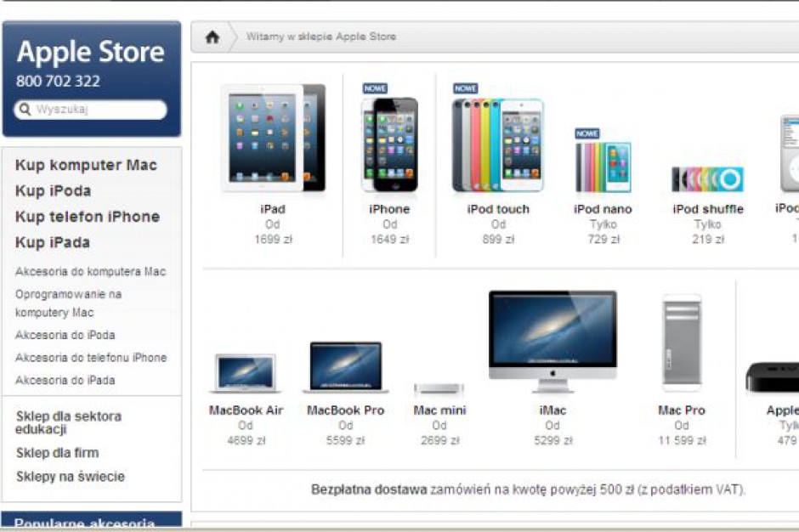The image size is (799, 532).
Task: Open Kup komputer Mac menu item
Action: (x=86, y=165)
